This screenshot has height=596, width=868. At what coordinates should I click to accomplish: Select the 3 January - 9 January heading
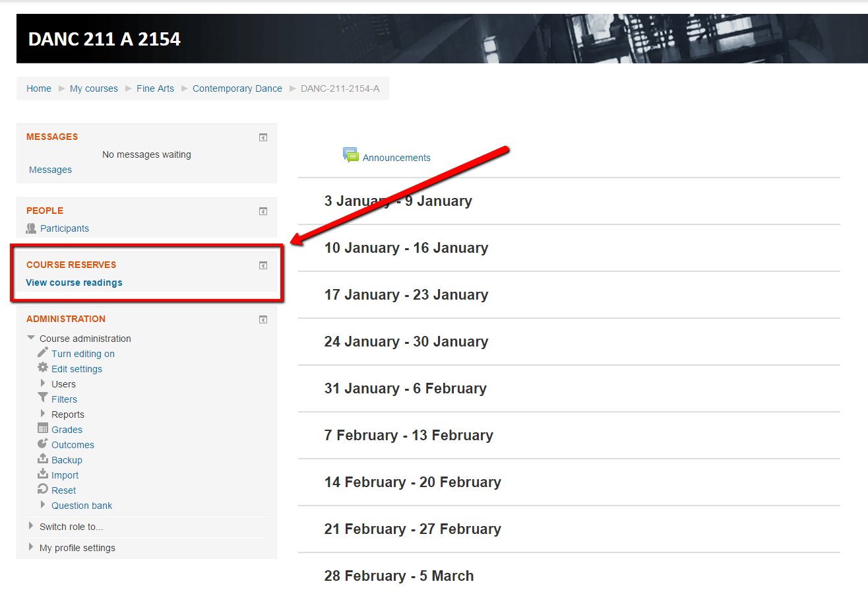tap(398, 201)
